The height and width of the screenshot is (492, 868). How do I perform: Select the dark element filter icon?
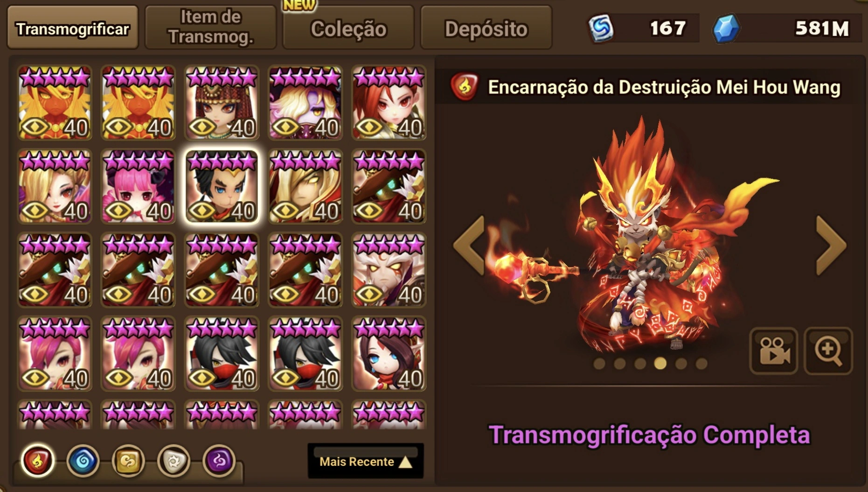[219, 461]
